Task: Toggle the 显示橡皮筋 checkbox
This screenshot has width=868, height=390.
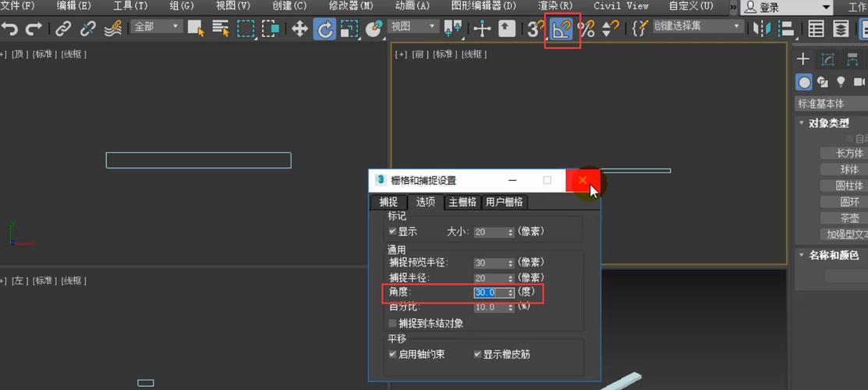Action: (478, 353)
